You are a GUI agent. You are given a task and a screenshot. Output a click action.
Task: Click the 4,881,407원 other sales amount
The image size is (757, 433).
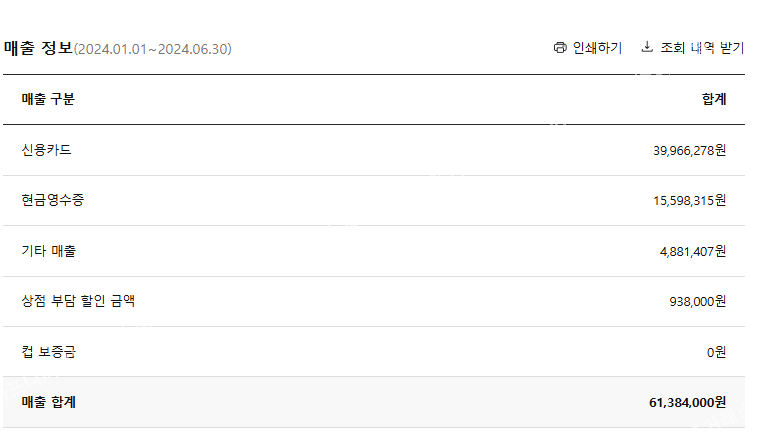tap(692, 251)
